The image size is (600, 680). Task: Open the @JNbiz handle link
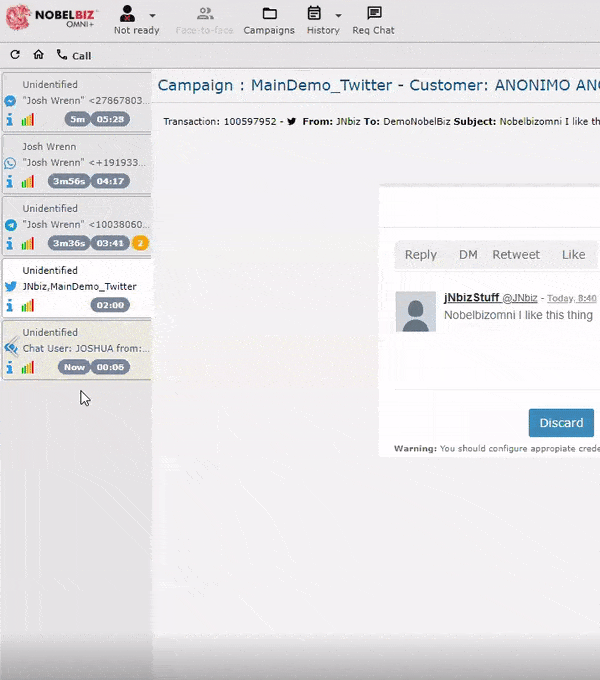click(520, 298)
